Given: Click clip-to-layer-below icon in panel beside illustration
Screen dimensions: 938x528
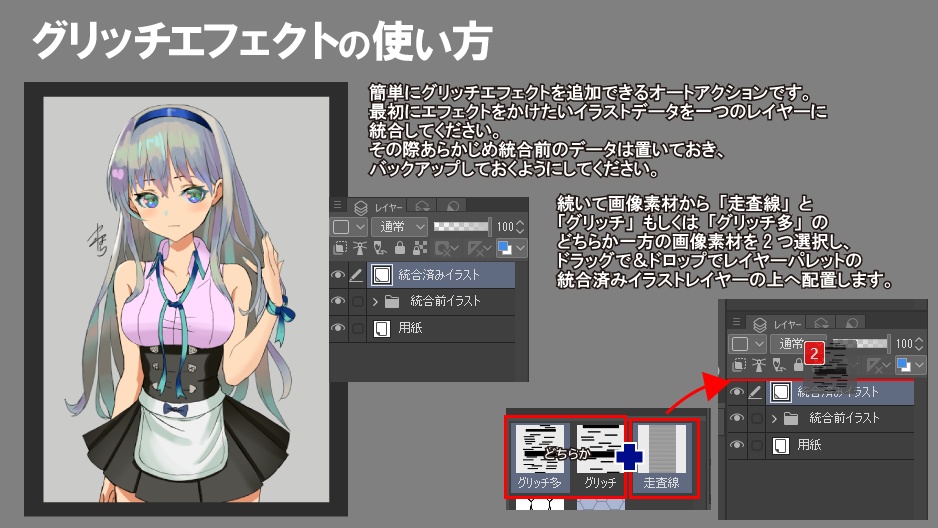Looking at the screenshot, I should [x=340, y=247].
